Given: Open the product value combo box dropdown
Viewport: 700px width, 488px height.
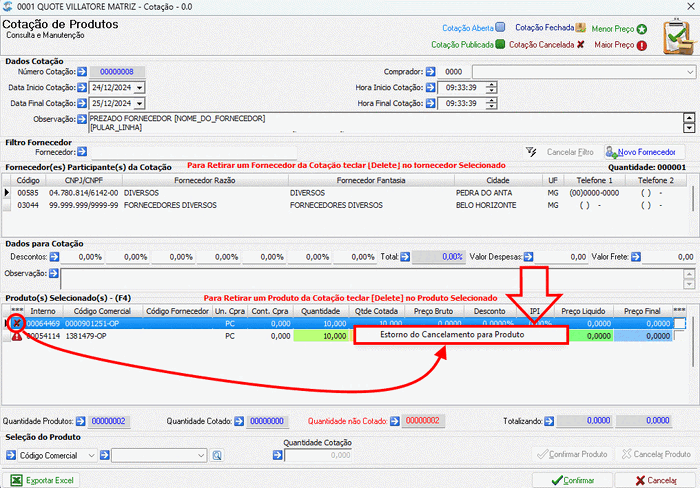Looking at the screenshot, I should click(x=201, y=455).
